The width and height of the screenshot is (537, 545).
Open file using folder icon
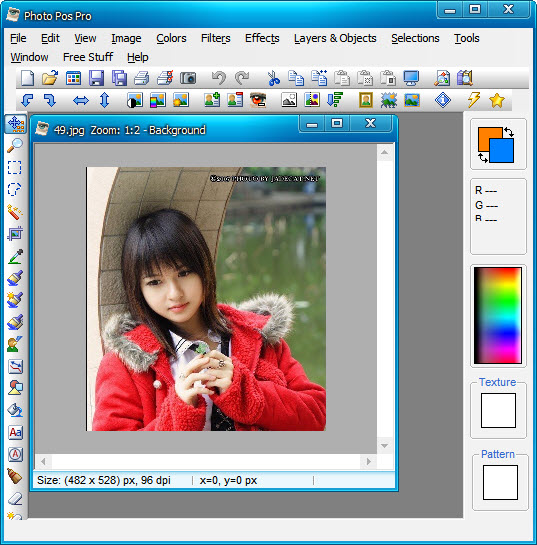[50, 78]
